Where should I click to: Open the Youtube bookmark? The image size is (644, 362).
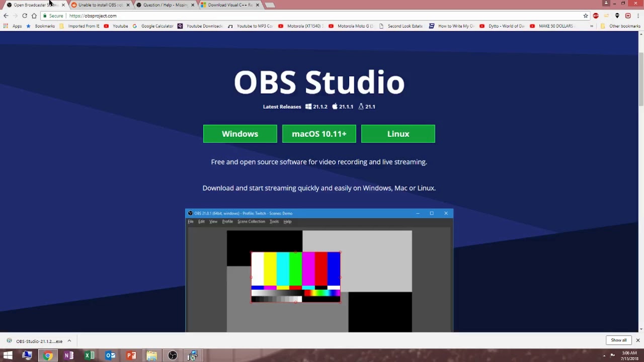(116, 26)
